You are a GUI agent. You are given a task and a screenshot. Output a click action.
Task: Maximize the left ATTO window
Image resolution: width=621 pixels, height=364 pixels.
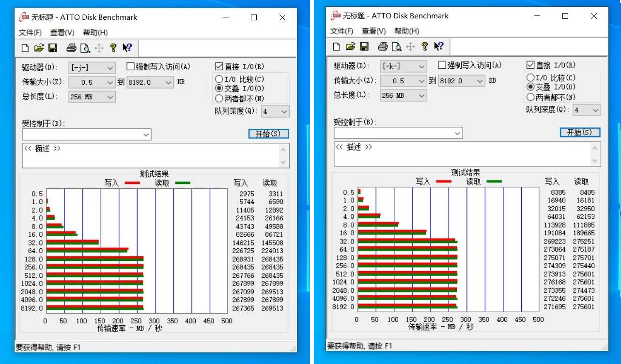pos(254,17)
